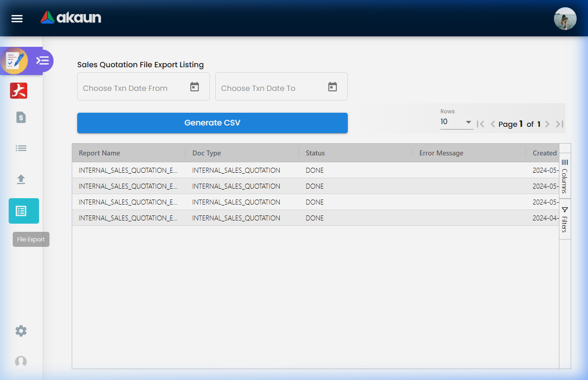Select the File Export icon in sidebar
This screenshot has height=380, width=588.
click(x=24, y=210)
